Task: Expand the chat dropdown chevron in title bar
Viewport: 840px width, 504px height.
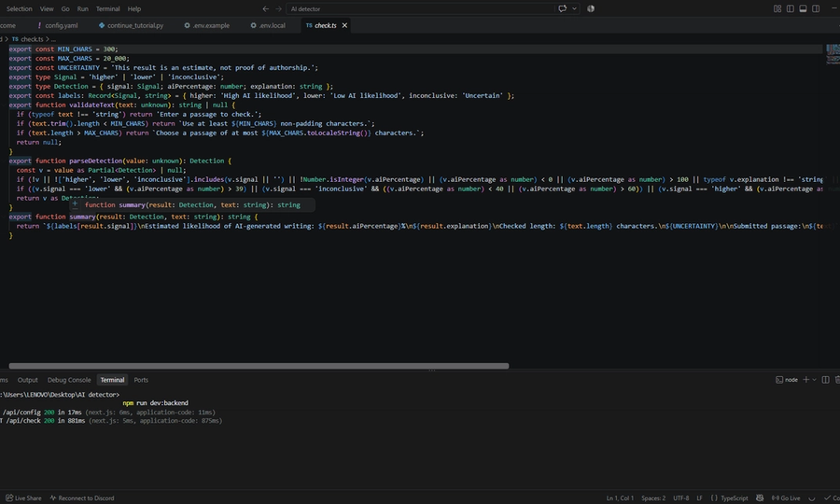Action: 574,8
